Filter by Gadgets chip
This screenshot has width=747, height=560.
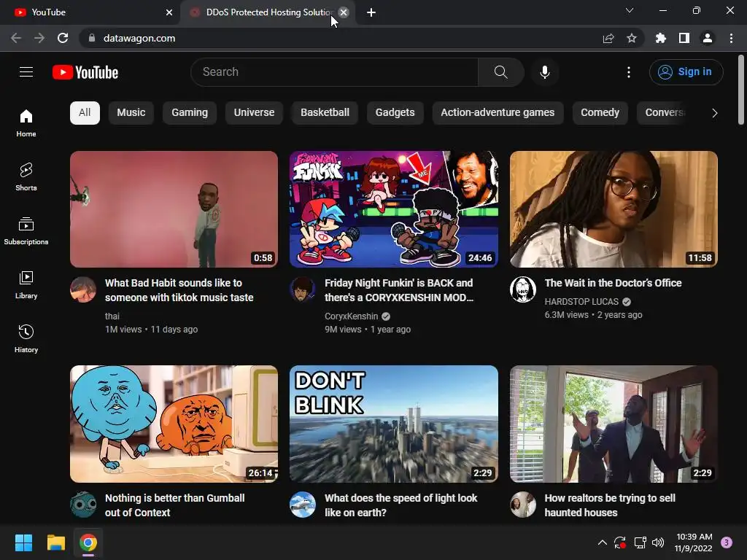[395, 113]
